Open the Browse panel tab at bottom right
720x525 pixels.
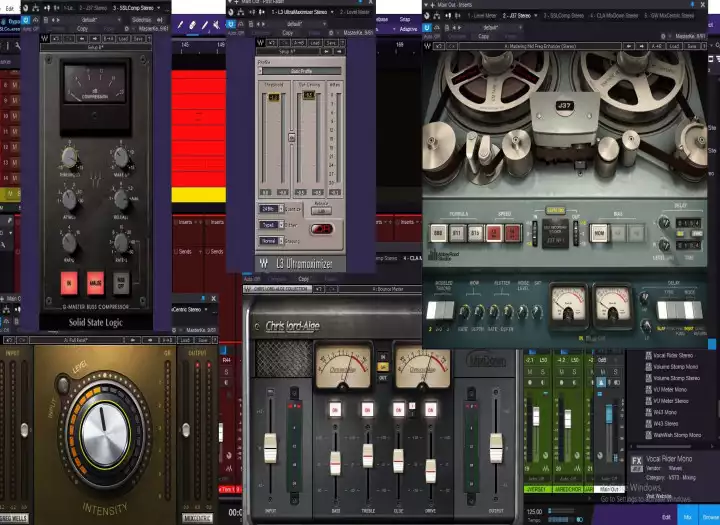coord(710,517)
